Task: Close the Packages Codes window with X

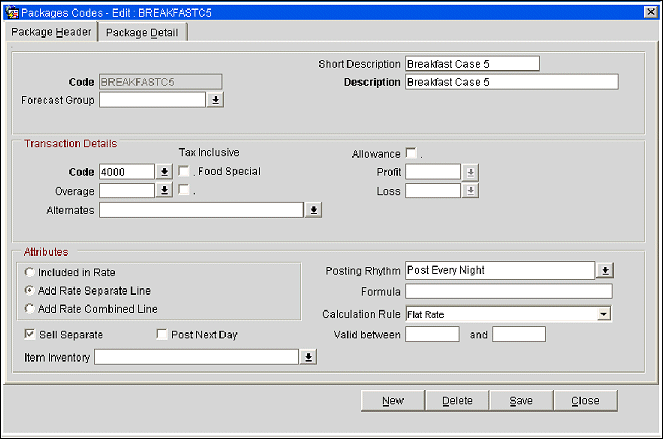Action: tap(648, 11)
